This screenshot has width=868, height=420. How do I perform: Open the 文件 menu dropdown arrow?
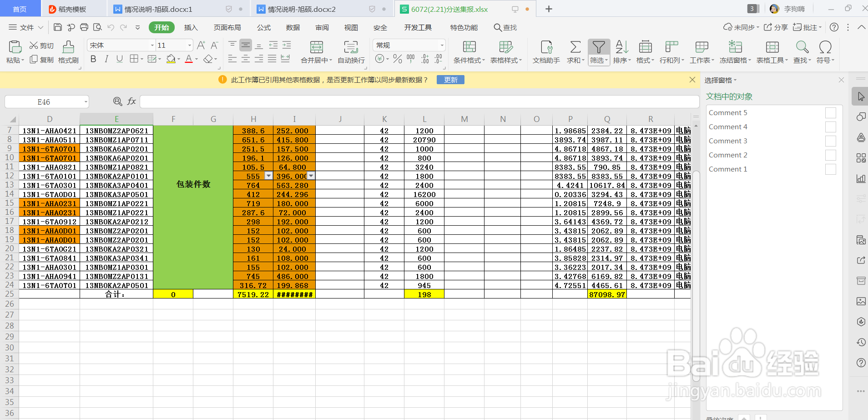[x=40, y=27]
